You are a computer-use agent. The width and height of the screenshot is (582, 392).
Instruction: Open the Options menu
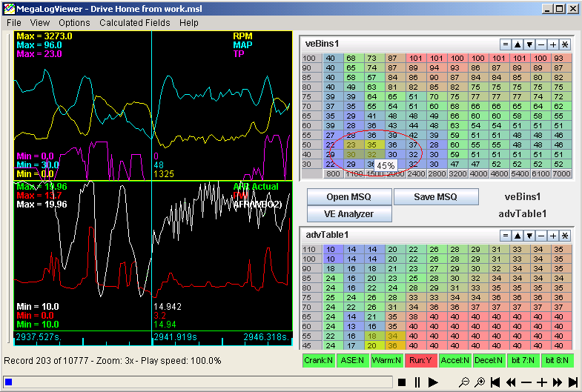pos(74,23)
